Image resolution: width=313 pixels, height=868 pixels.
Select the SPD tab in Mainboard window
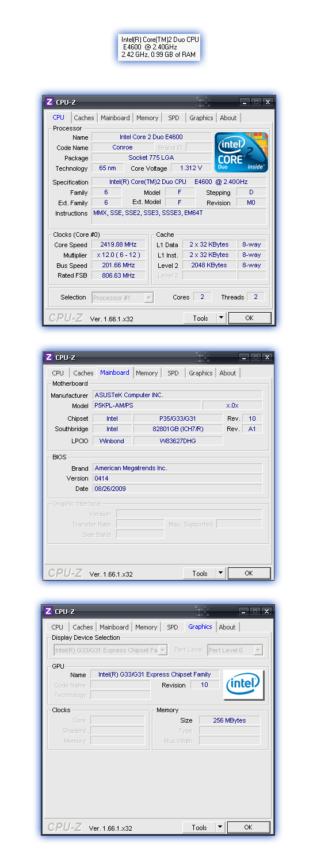coord(173,373)
